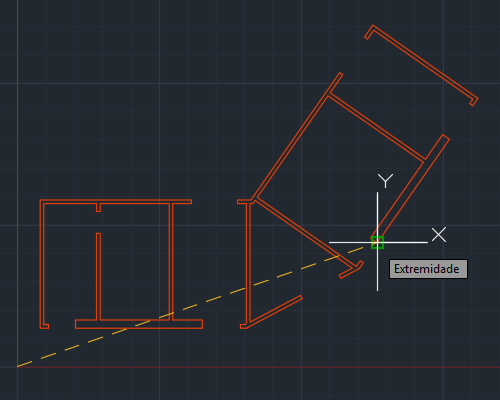Select the cross bar of the rotated shape
Viewport: 500px width, 400px height.
[376, 128]
